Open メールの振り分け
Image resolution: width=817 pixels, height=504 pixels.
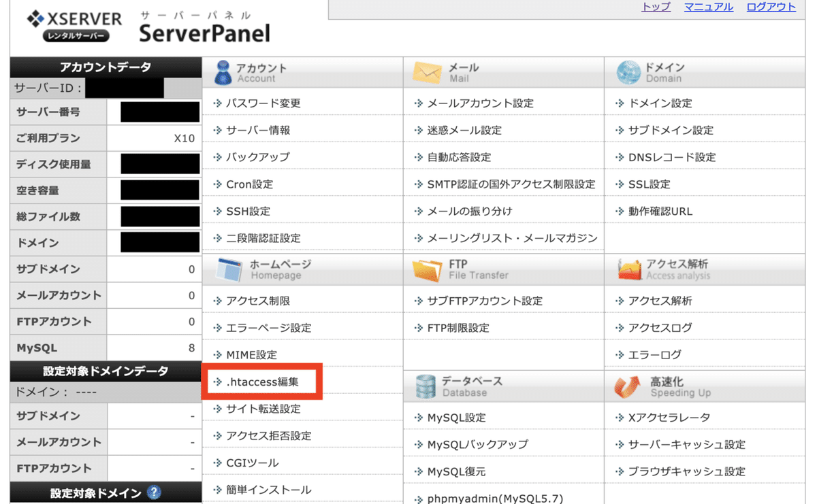[x=470, y=212]
